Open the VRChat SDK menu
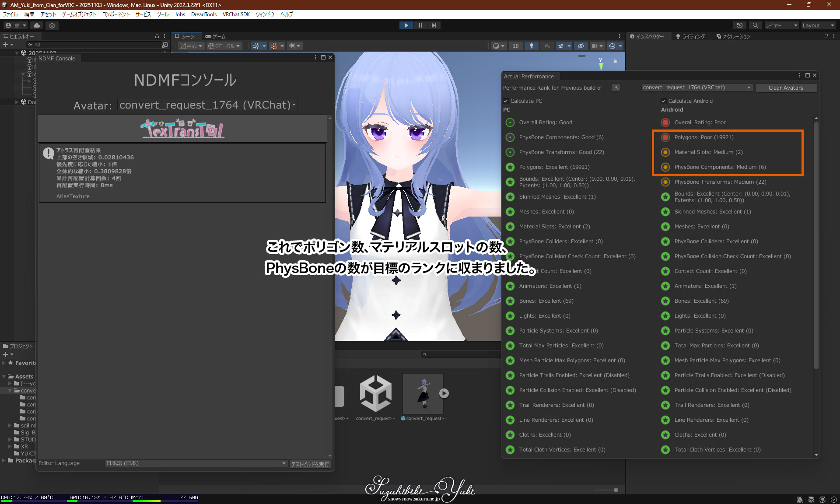The image size is (840, 504). click(x=236, y=14)
